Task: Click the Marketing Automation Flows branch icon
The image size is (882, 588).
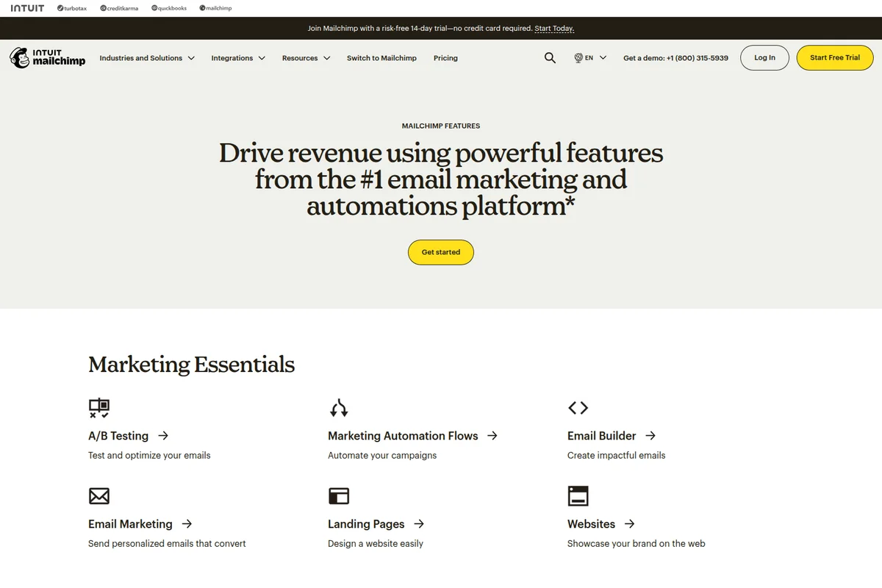Action: [x=339, y=407]
